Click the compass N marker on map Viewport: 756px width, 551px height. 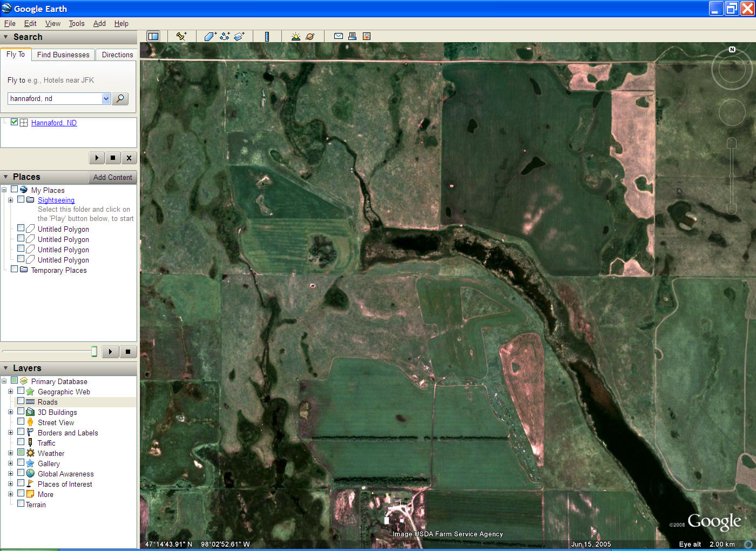(x=732, y=49)
